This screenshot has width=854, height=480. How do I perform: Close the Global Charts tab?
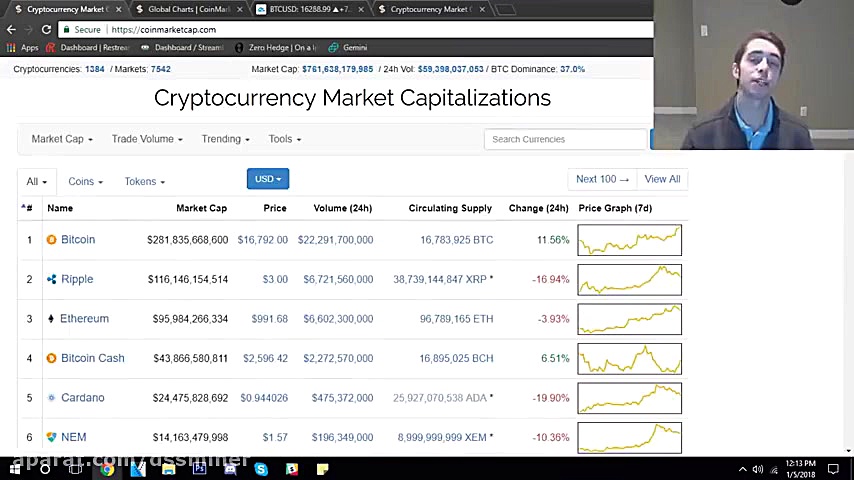click(x=239, y=9)
